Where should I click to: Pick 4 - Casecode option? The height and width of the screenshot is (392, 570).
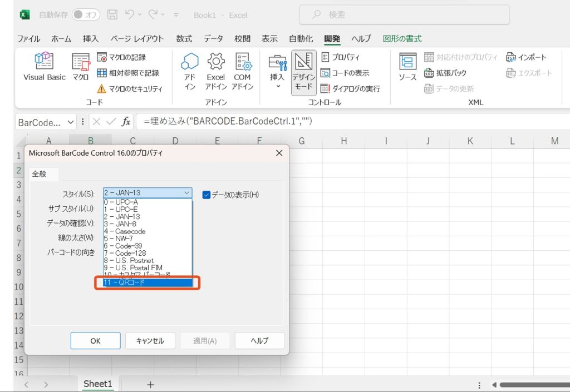[148, 231]
